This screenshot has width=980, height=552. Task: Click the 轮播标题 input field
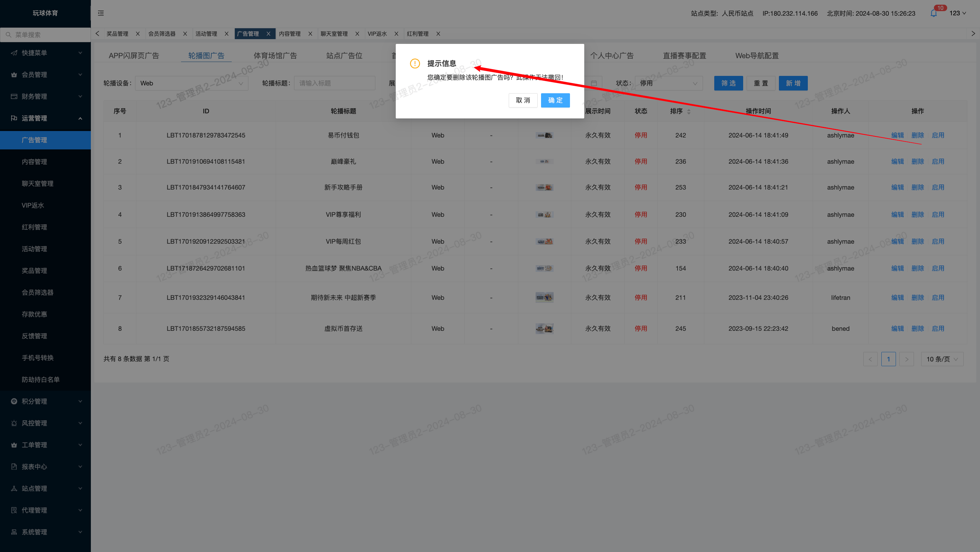tap(334, 83)
